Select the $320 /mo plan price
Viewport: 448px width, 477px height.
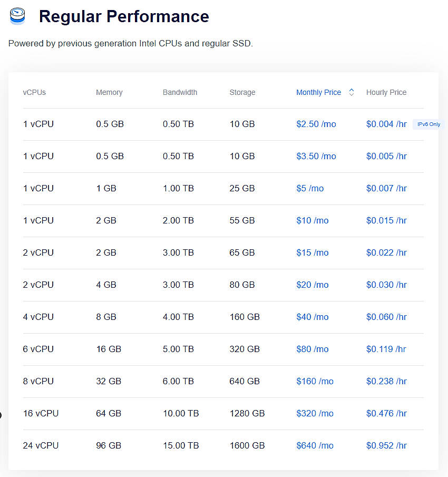315,413
